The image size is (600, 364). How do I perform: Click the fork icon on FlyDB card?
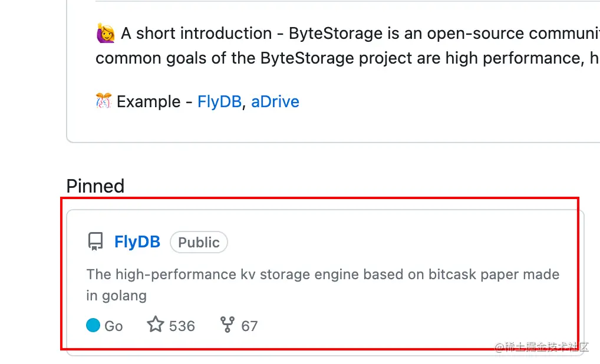(x=228, y=325)
